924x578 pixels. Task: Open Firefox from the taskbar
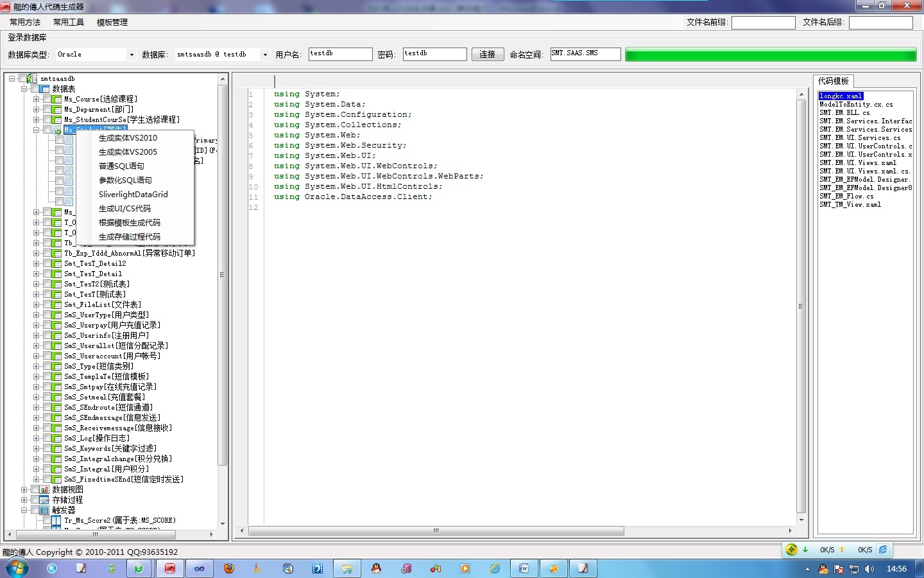tap(229, 568)
